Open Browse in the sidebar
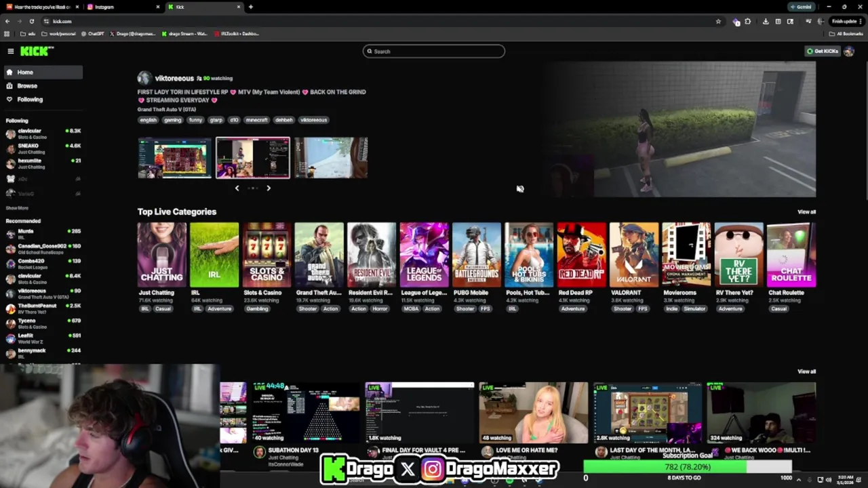The image size is (868, 488). click(42, 85)
